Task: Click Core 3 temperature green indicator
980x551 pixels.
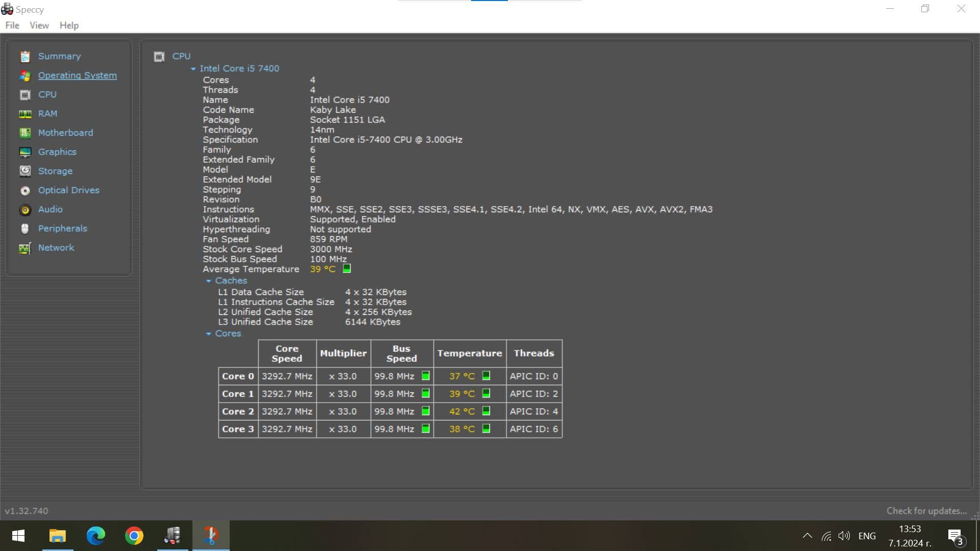Action: tap(486, 429)
